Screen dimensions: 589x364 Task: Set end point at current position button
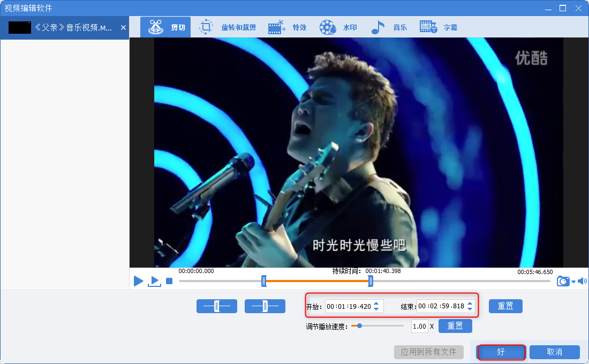[x=265, y=306]
